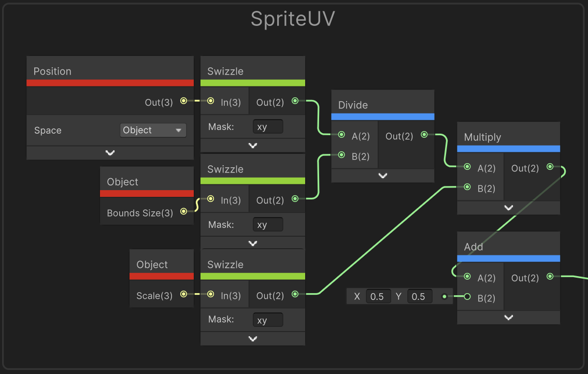Click the X value field showing 0.5

point(378,296)
